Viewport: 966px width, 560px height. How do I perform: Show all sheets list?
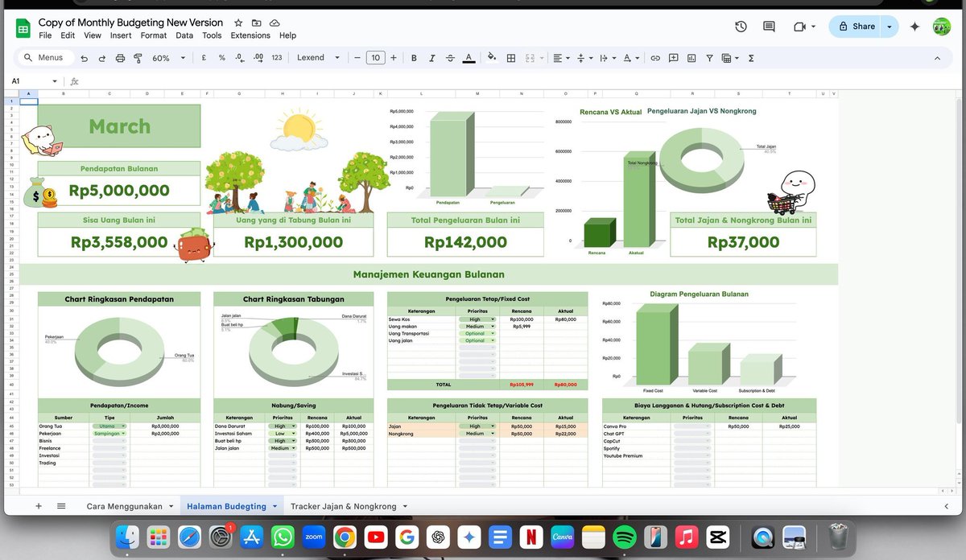click(61, 506)
